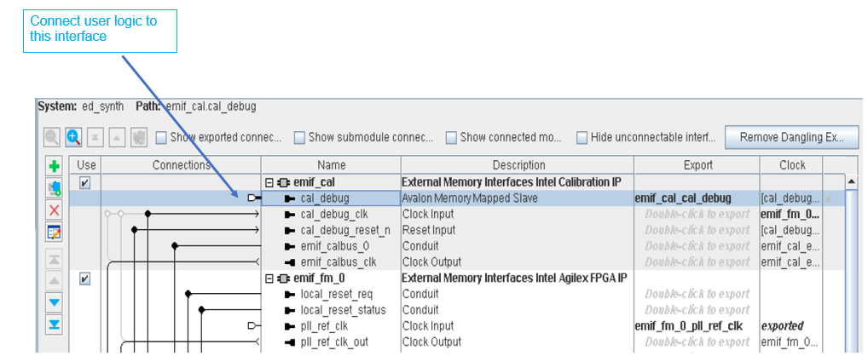Viewport: 868px width, 362px height.
Task: Click the red X Remove icon
Action: [x=55, y=210]
